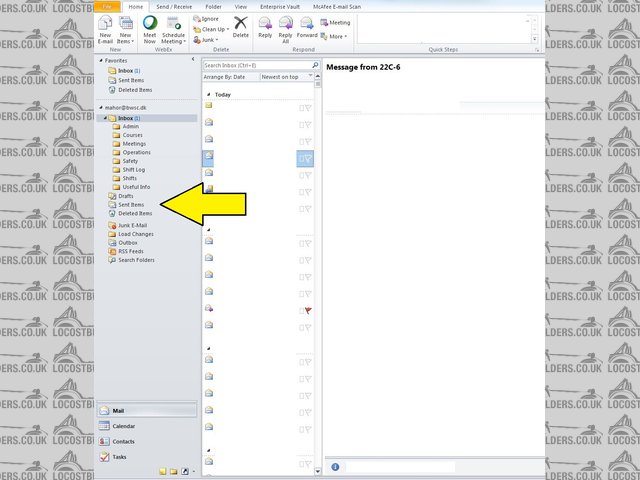Image resolution: width=640 pixels, height=480 pixels.
Task: Open the Calendar view
Action: coord(123,426)
